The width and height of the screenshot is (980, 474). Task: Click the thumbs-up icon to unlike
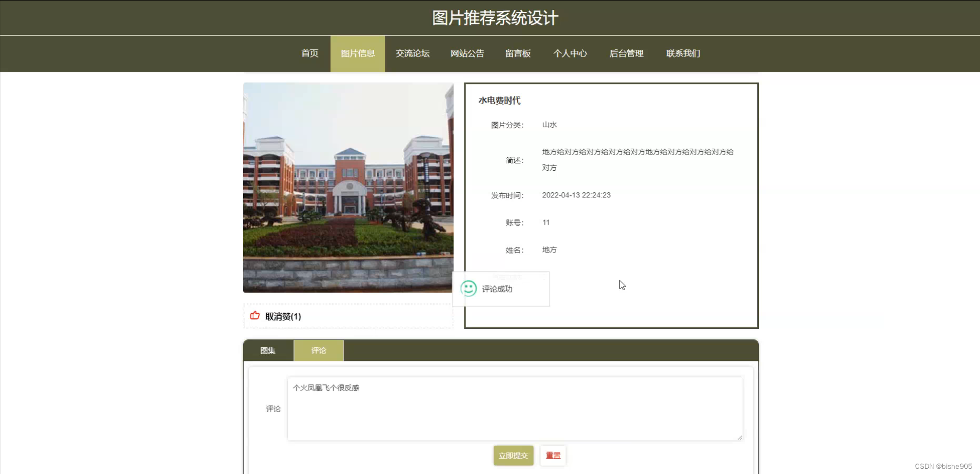click(255, 316)
